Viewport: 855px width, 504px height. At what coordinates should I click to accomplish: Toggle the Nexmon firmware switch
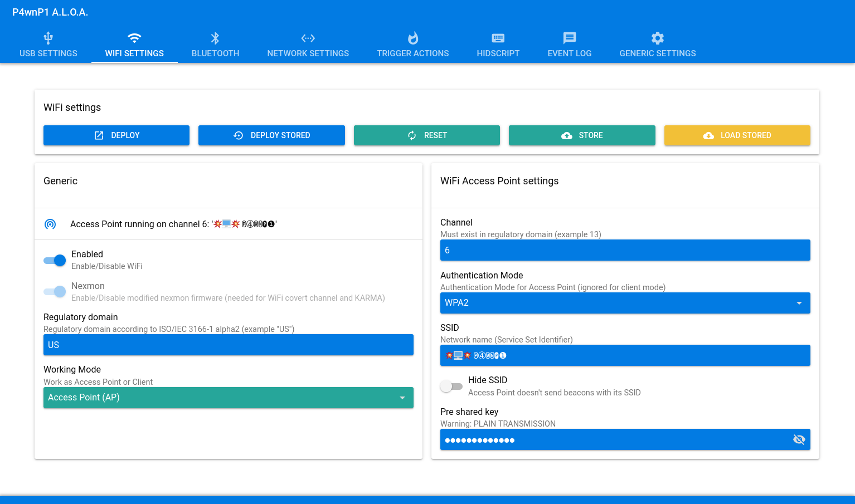(55, 292)
